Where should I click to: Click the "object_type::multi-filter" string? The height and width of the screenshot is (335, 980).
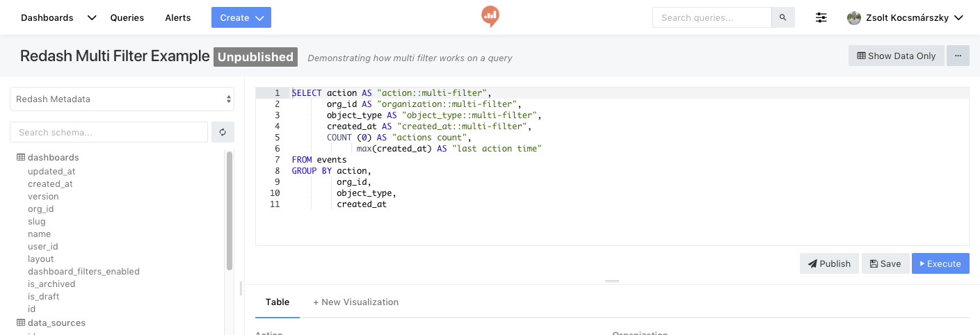coord(469,115)
